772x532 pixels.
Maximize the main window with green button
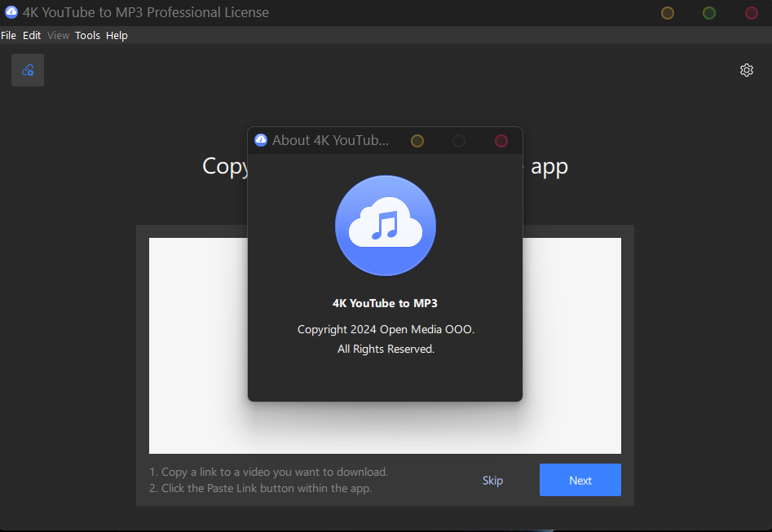point(709,13)
